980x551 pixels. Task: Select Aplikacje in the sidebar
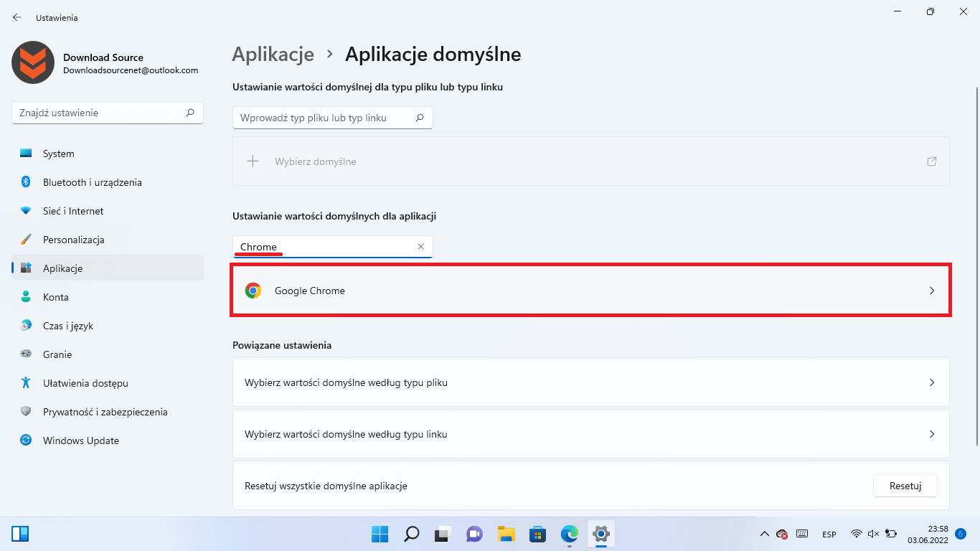108,268
